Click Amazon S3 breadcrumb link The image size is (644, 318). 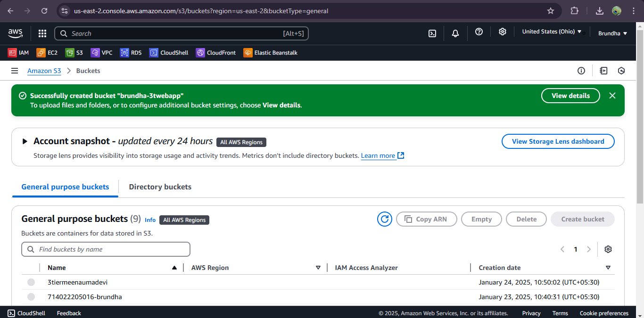tap(44, 71)
